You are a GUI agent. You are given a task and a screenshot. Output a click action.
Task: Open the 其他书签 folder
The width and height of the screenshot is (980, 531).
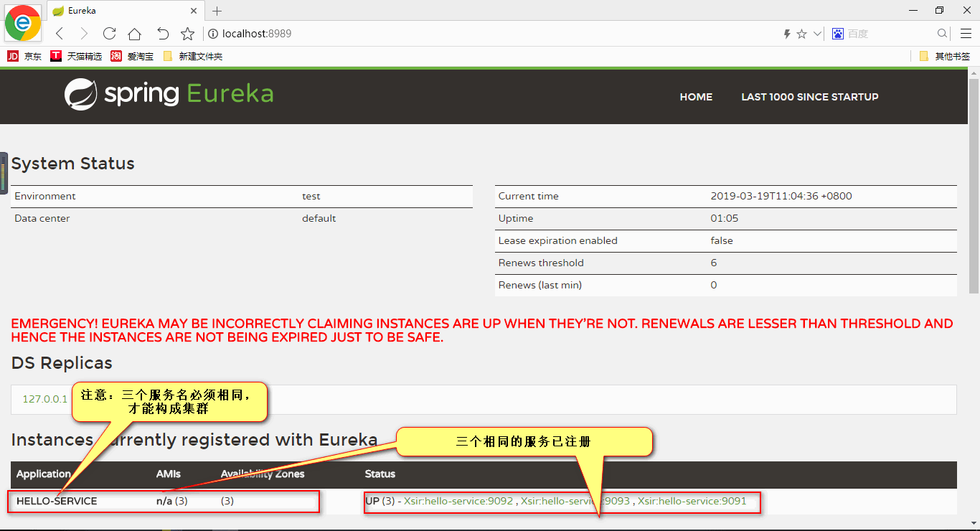click(944, 56)
